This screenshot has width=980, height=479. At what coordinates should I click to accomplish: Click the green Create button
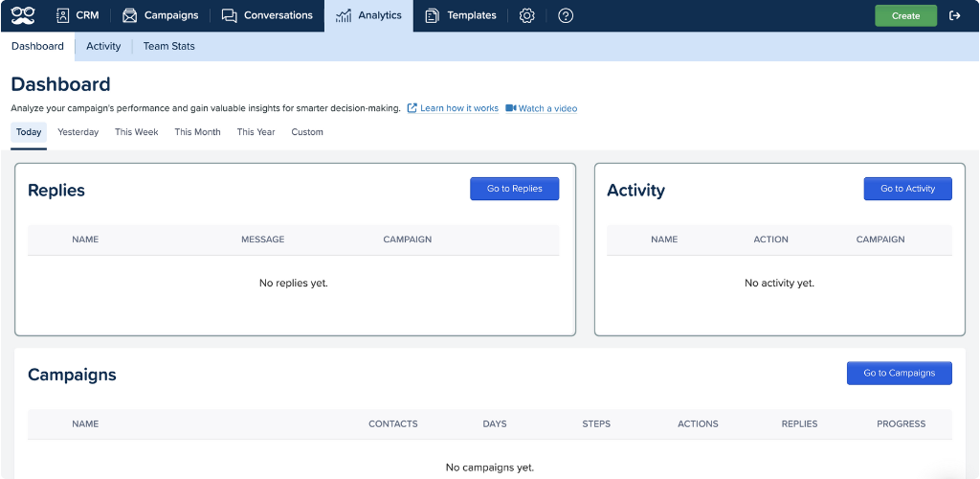(x=905, y=15)
